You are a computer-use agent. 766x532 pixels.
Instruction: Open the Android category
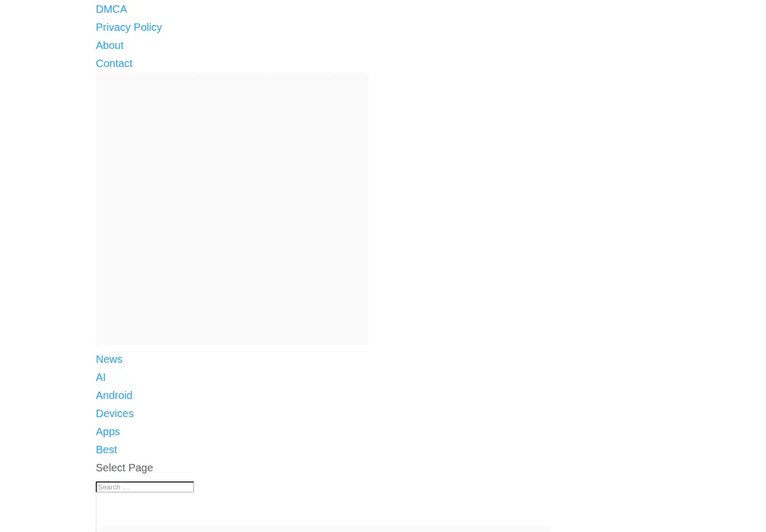(114, 395)
